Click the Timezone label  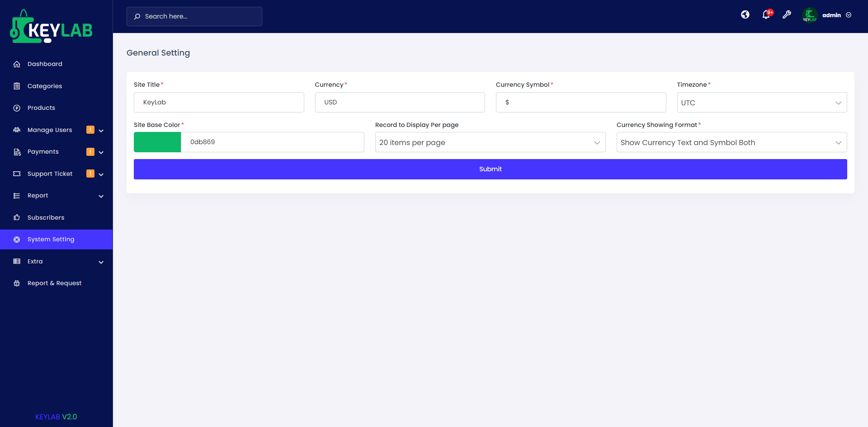tap(692, 84)
